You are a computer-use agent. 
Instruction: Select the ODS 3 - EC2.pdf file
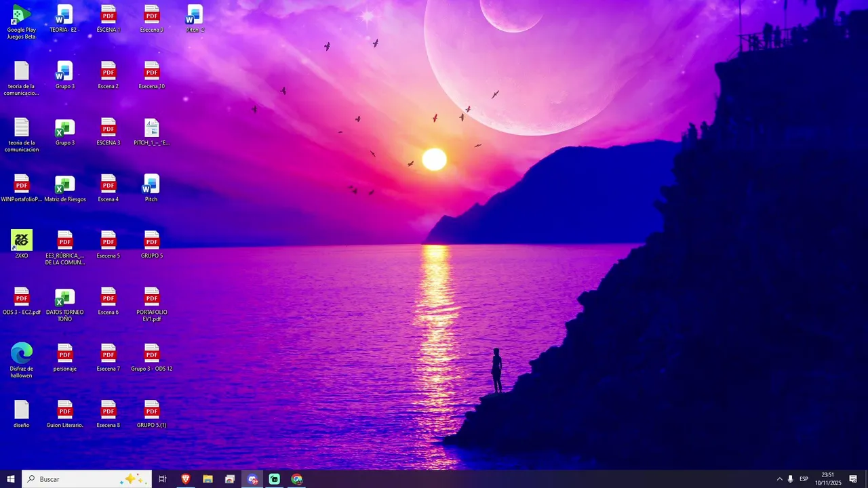pos(22,302)
